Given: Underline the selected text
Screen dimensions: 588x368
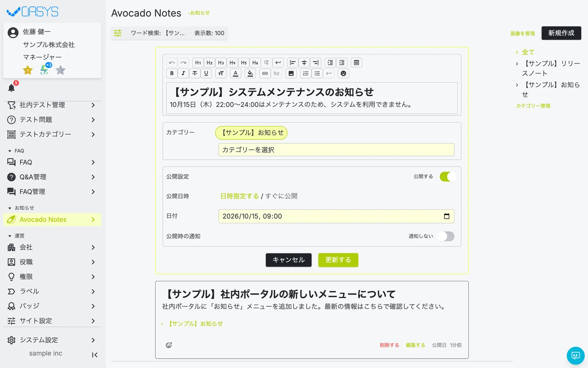Looking at the screenshot, I should (206, 74).
